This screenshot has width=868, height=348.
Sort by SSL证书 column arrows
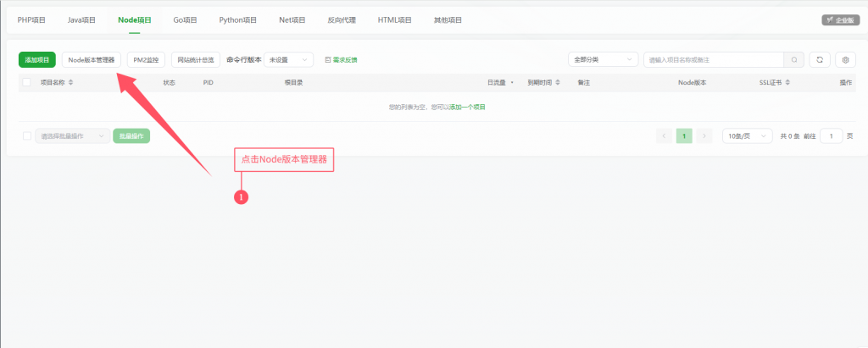tap(789, 83)
